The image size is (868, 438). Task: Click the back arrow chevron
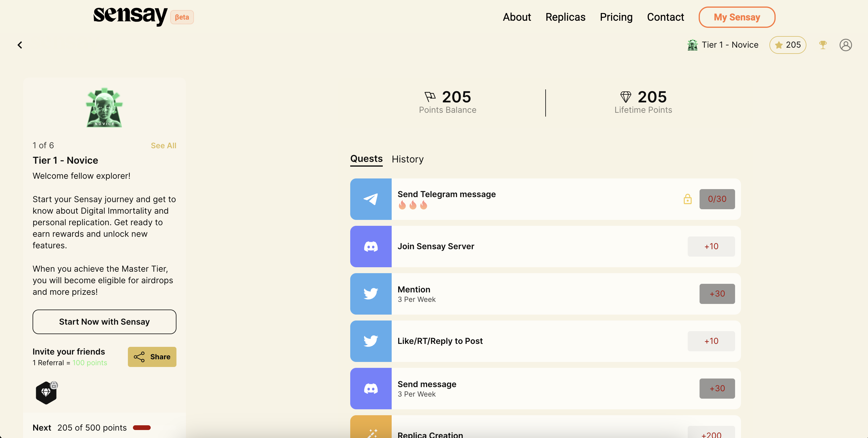(20, 45)
